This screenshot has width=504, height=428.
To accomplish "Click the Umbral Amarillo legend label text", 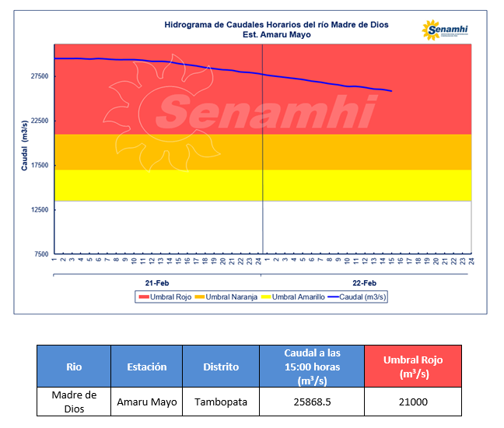I will pos(299,297).
